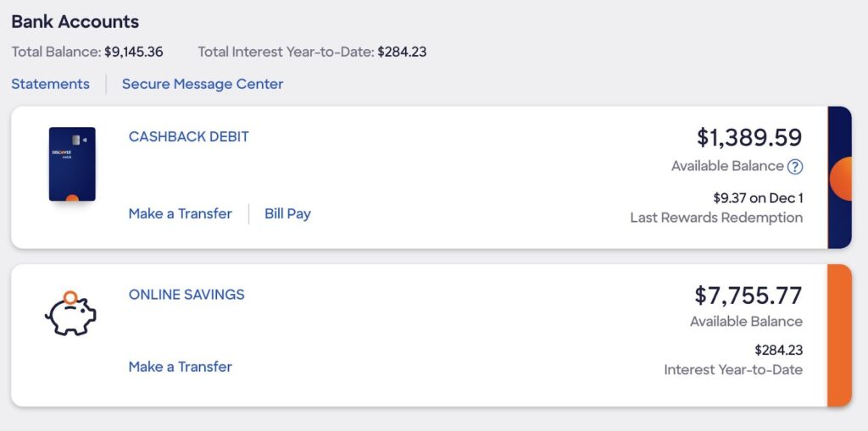Go to the Secure Message Center

(203, 84)
